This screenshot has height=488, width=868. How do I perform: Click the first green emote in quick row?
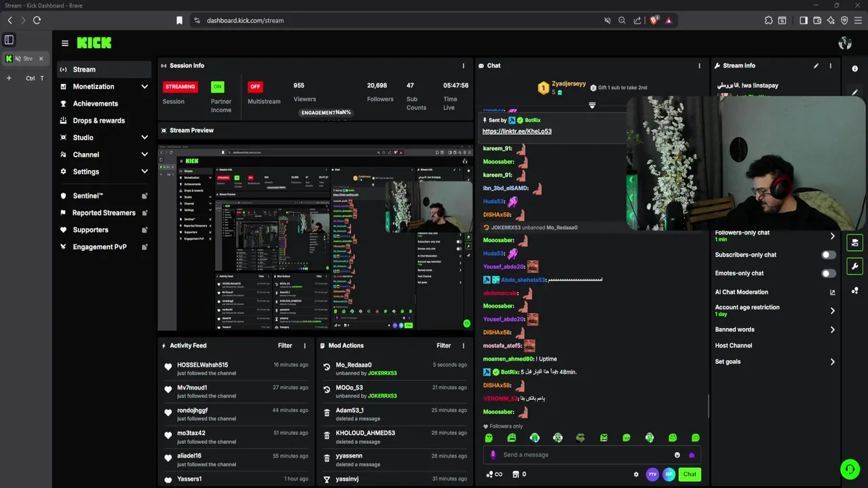pyautogui.click(x=489, y=438)
